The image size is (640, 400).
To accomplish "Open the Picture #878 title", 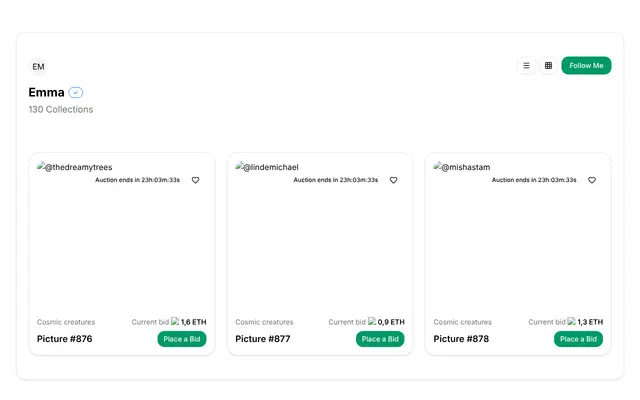I will (461, 339).
